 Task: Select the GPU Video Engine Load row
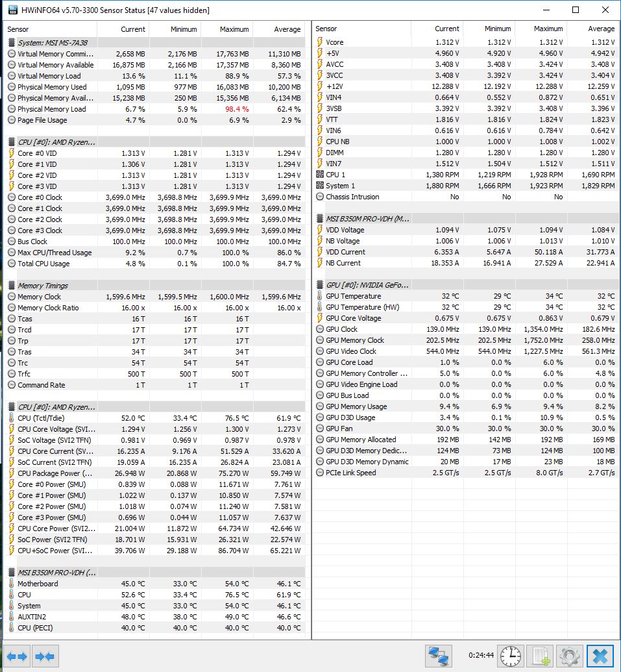(x=466, y=384)
